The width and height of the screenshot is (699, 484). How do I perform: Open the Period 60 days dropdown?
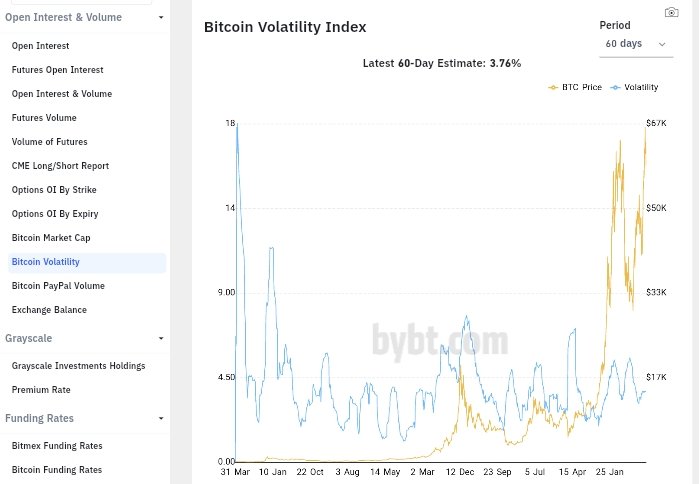tap(636, 44)
